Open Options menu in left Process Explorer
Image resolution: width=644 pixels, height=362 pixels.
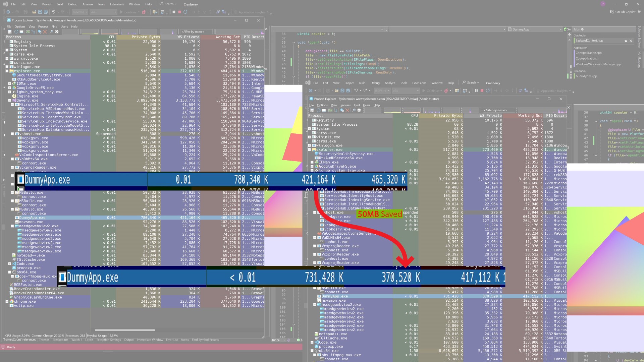[x=20, y=26]
